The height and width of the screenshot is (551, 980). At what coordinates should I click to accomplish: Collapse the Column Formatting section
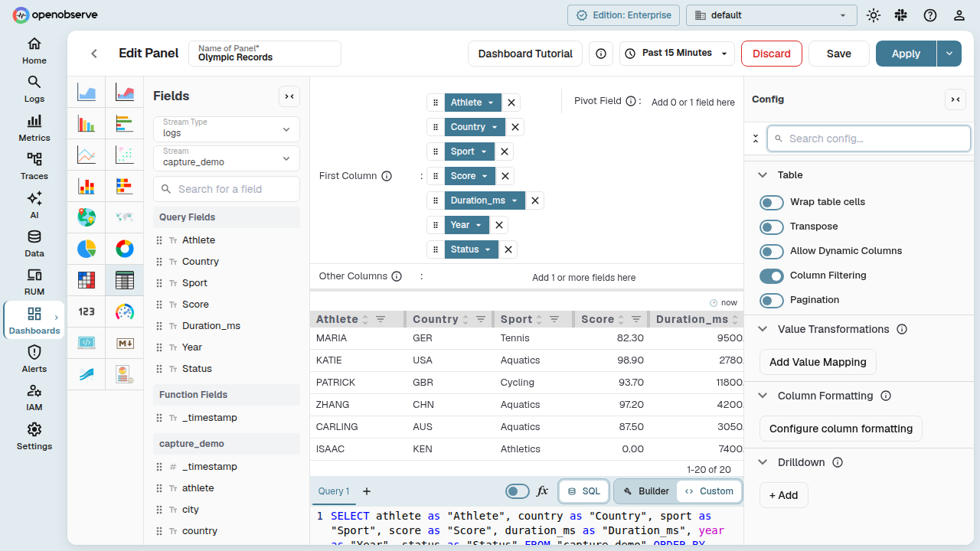(763, 396)
